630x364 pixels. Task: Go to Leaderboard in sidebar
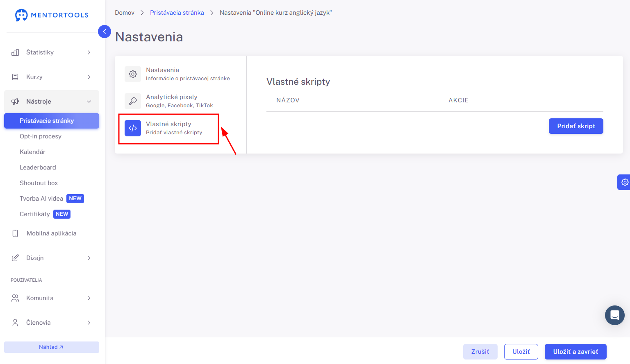coord(38,167)
